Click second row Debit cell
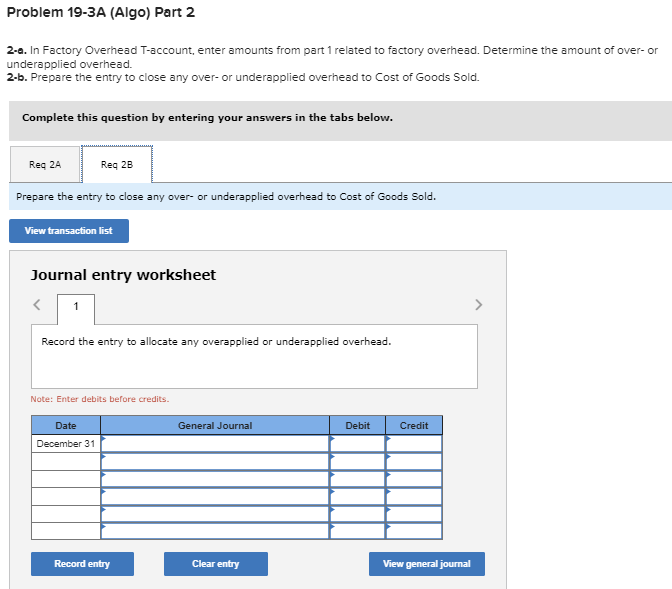Image resolution: width=672 pixels, height=589 pixels. pyautogui.click(x=357, y=462)
